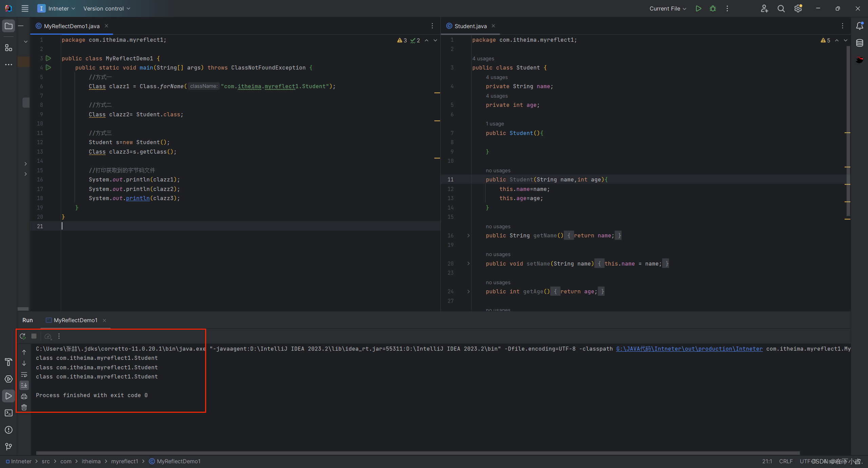Open the Git tool window
Screen dimensions: 868x468
pyautogui.click(x=8, y=447)
